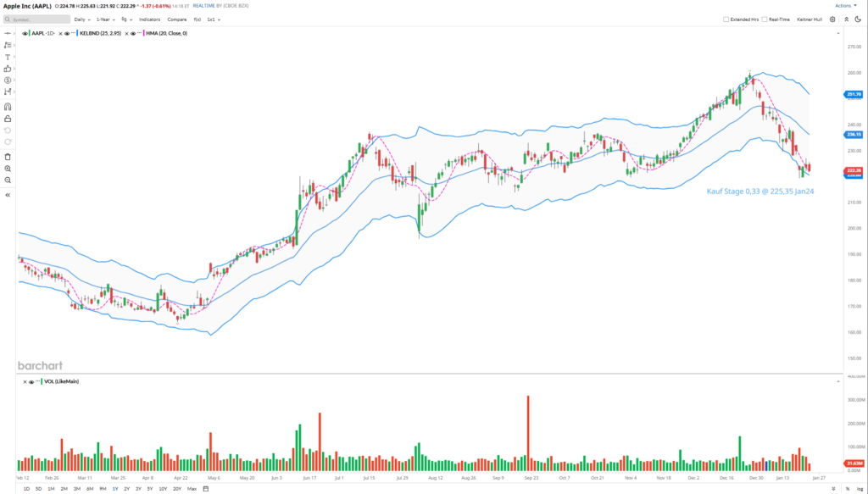Image resolution: width=868 pixels, height=494 pixels.
Task: Click the lock drawings icon
Action: [8, 119]
